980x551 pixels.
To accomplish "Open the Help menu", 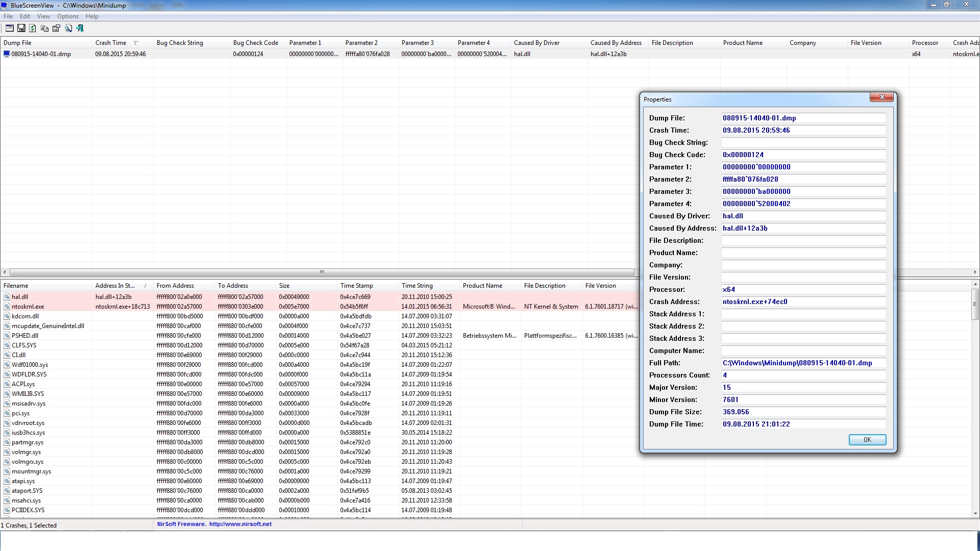I will point(92,16).
